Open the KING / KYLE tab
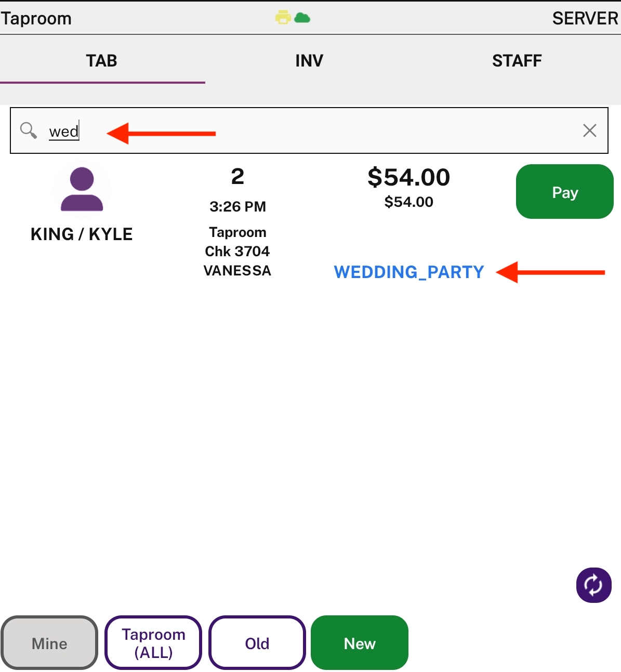The width and height of the screenshot is (621, 672). (x=82, y=234)
